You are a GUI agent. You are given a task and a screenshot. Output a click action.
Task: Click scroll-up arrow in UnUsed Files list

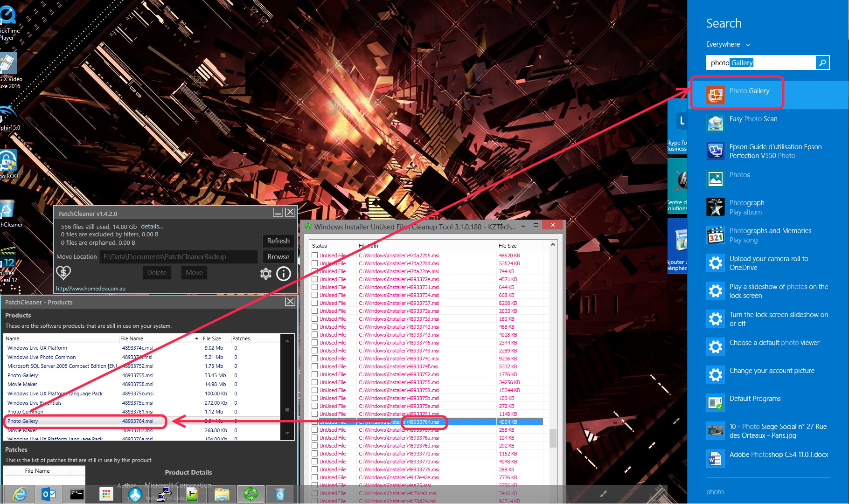(x=553, y=245)
